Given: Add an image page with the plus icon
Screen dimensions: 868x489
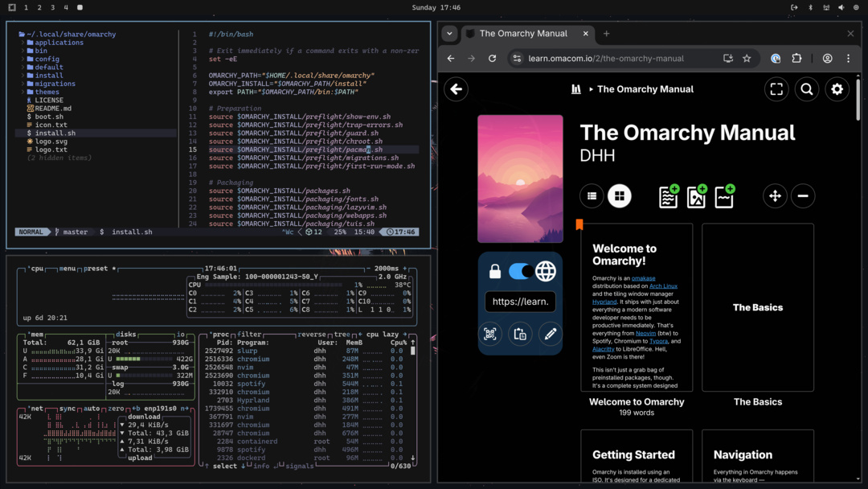Looking at the screenshot, I should click(x=696, y=195).
